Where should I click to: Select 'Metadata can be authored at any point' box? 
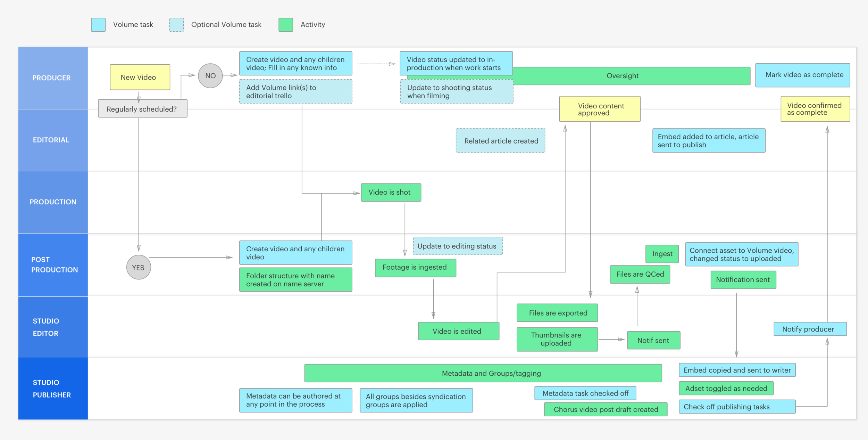click(x=296, y=400)
